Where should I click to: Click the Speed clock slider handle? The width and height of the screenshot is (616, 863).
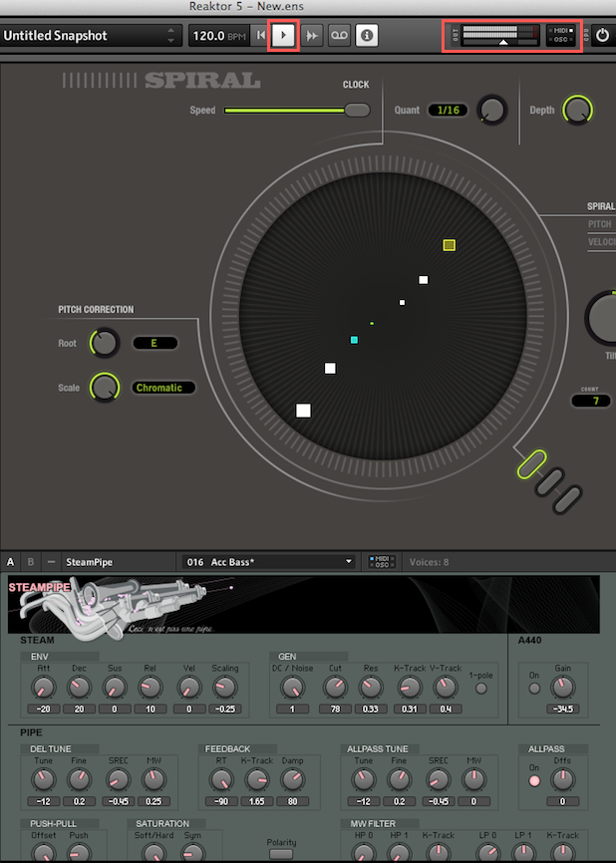click(357, 111)
